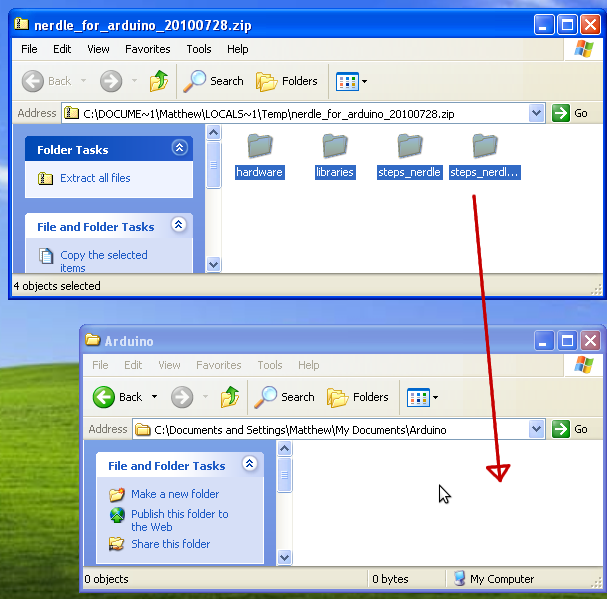Click Views icon in zip window toolbar
This screenshot has height=599, width=607.
point(347,81)
